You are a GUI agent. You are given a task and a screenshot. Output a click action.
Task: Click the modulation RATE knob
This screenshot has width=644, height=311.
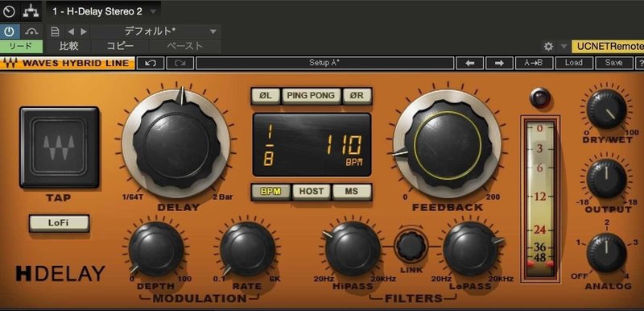click(x=247, y=249)
